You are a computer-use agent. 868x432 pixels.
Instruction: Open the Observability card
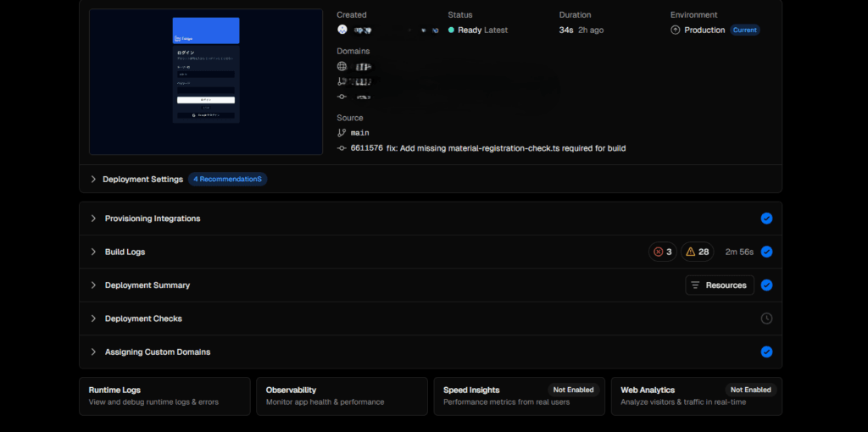tap(342, 396)
